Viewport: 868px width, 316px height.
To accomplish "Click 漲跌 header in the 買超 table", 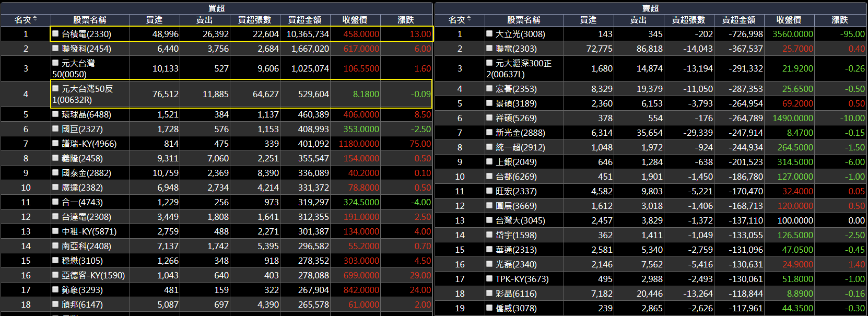I will click(x=406, y=20).
